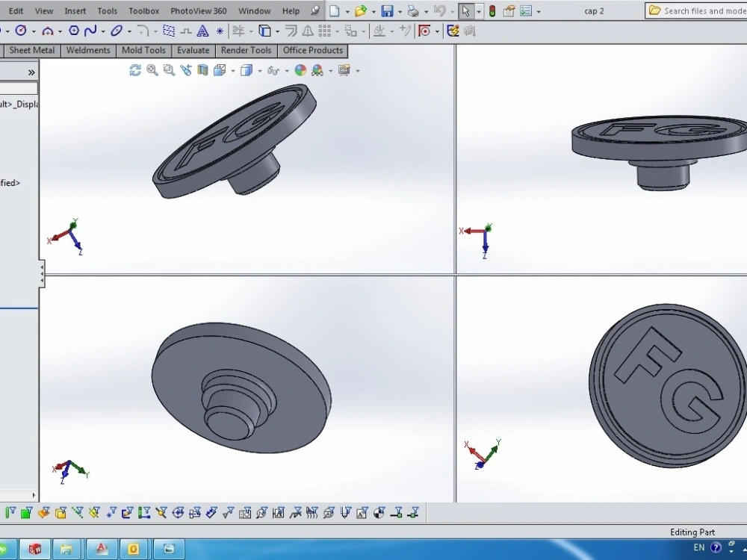Select the Polygon sketch tool
The width and height of the screenshot is (747, 560).
(74, 31)
